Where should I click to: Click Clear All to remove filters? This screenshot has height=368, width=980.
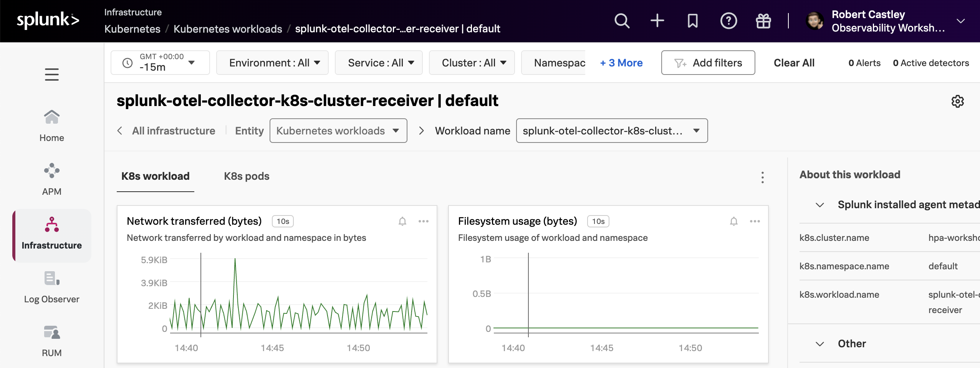click(x=794, y=63)
